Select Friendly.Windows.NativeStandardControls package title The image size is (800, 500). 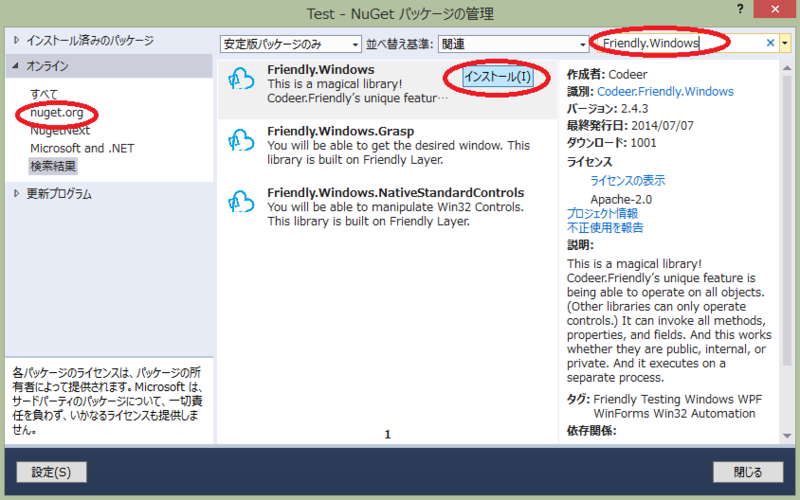point(395,192)
